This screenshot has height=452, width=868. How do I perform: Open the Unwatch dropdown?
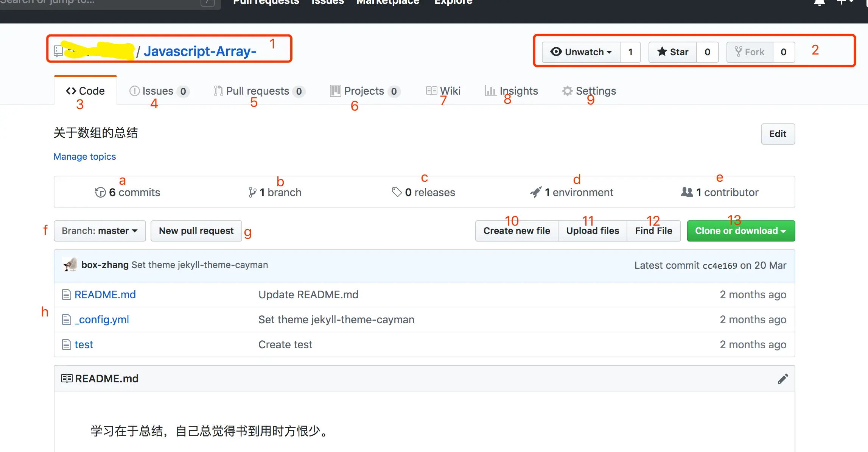(x=581, y=52)
